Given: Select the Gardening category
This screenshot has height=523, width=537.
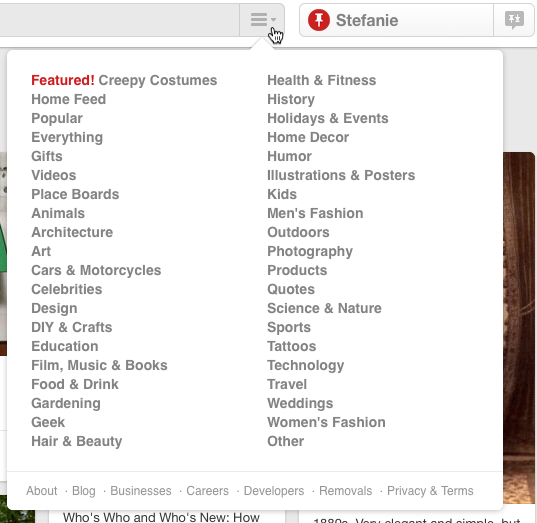Looking at the screenshot, I should click(x=66, y=403).
